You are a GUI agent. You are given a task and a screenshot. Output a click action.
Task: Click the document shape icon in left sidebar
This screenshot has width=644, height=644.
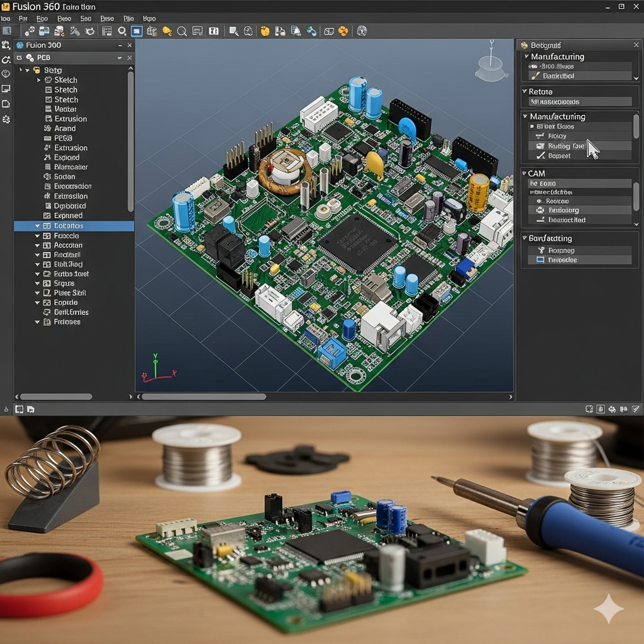click(6, 104)
